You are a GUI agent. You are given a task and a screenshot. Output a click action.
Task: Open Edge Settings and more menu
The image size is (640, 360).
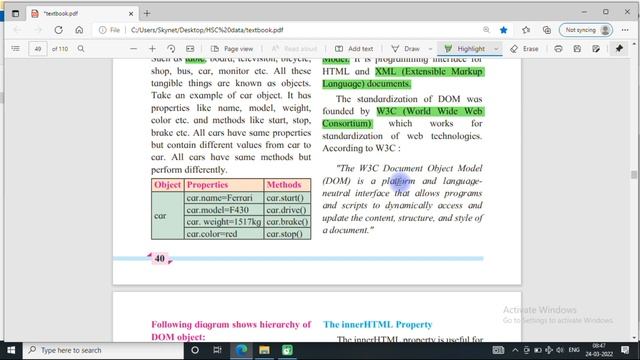(625, 30)
